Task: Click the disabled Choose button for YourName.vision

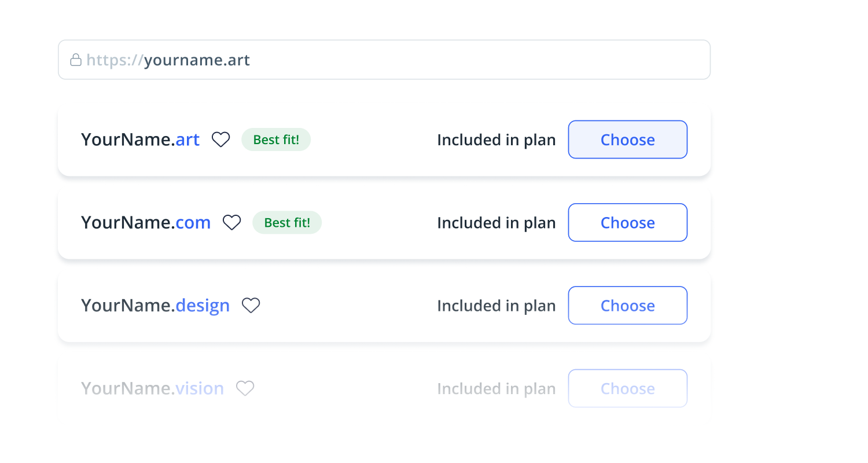Action: [x=627, y=388]
